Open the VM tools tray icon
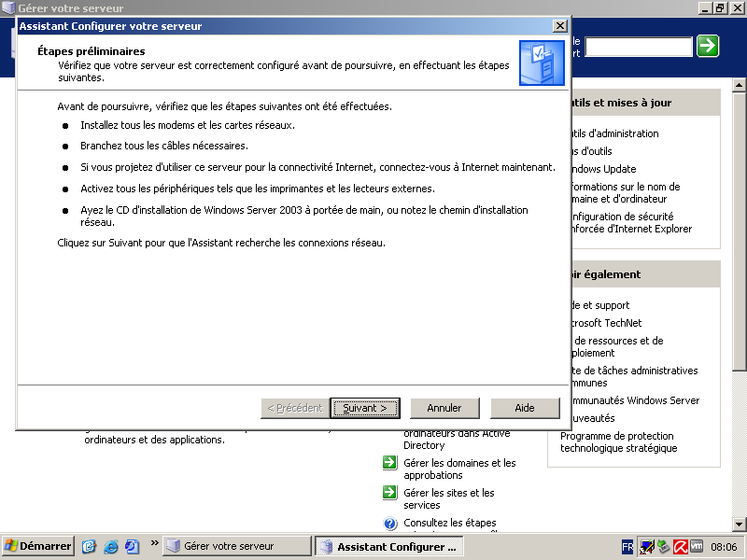Image resolution: width=747 pixels, height=560 pixels. click(697, 546)
